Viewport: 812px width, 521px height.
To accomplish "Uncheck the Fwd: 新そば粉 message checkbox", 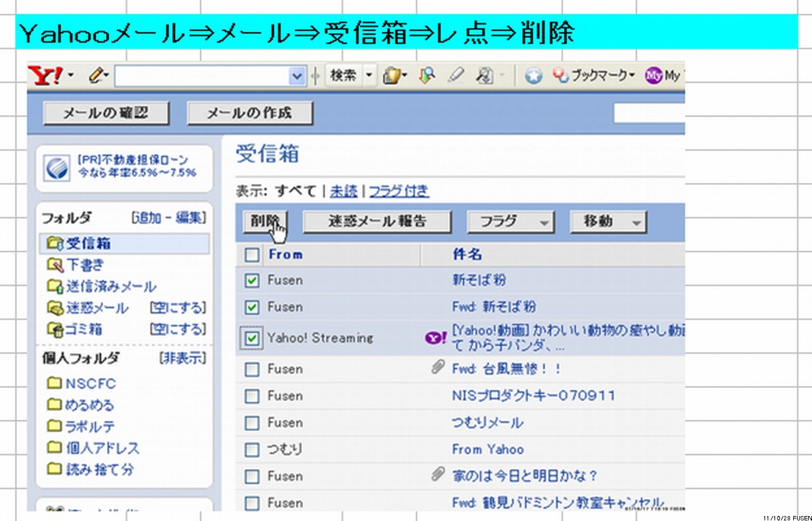I will (252, 307).
